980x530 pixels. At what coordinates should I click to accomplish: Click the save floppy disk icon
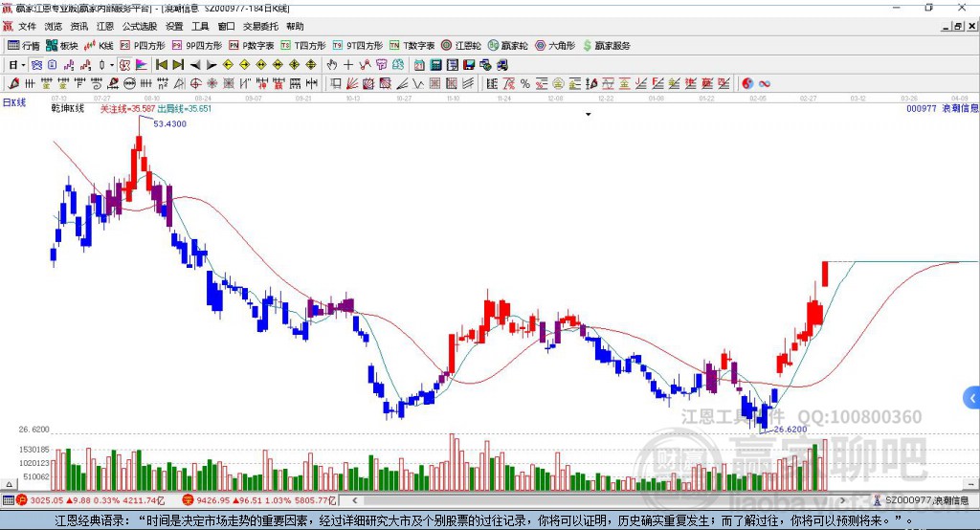[x=469, y=65]
